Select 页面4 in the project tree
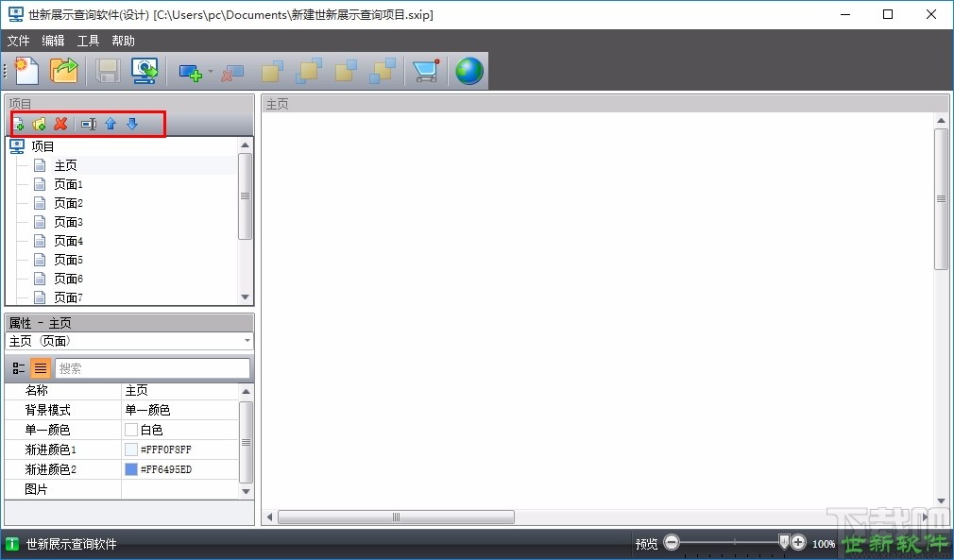Screen dimensions: 954x560 click(68, 241)
